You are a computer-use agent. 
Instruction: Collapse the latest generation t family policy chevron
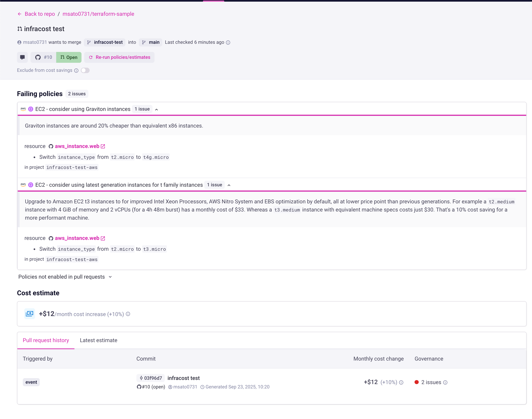coord(229,185)
